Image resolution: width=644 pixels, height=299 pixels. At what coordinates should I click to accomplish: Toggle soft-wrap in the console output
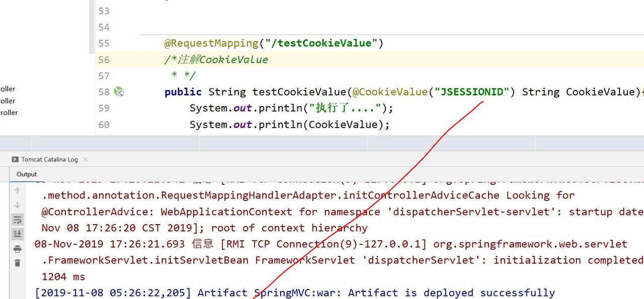click(17, 220)
